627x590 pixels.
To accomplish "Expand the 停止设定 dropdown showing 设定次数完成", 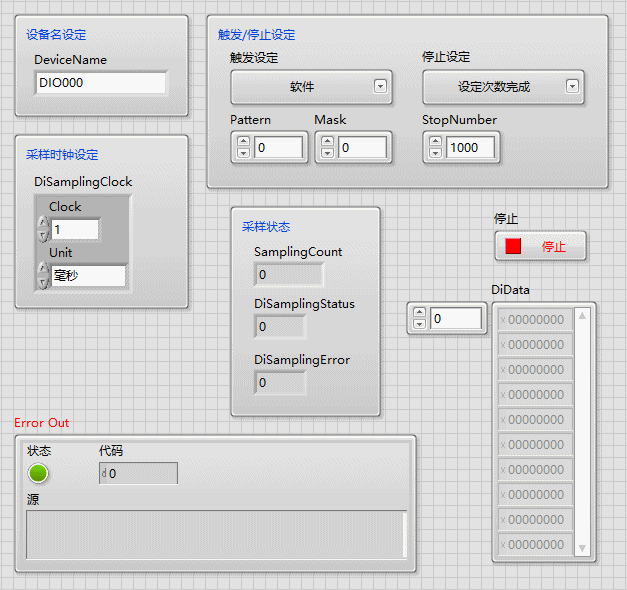I will [x=502, y=87].
